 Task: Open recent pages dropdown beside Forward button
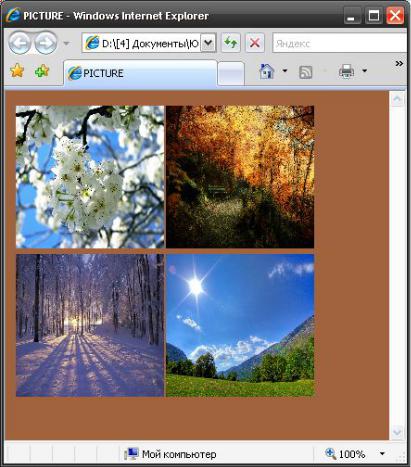(66, 44)
